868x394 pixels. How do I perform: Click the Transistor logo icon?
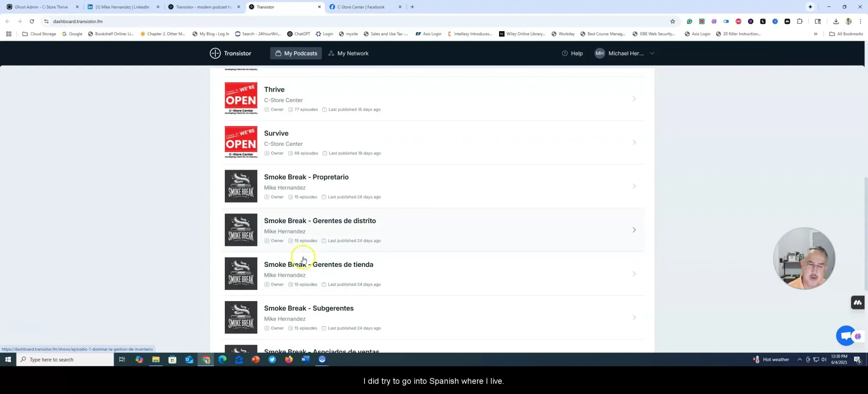point(215,53)
